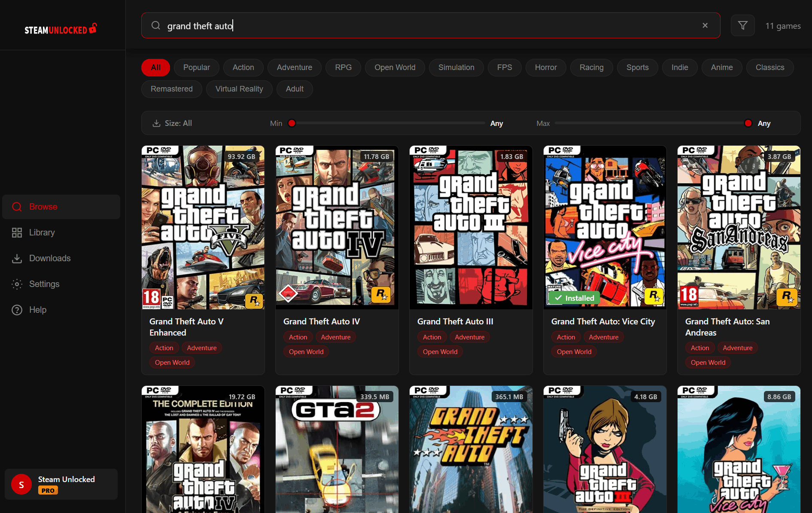Open the Steam Unlocked profile panel
The width and height of the screenshot is (812, 513).
pyautogui.click(x=61, y=484)
